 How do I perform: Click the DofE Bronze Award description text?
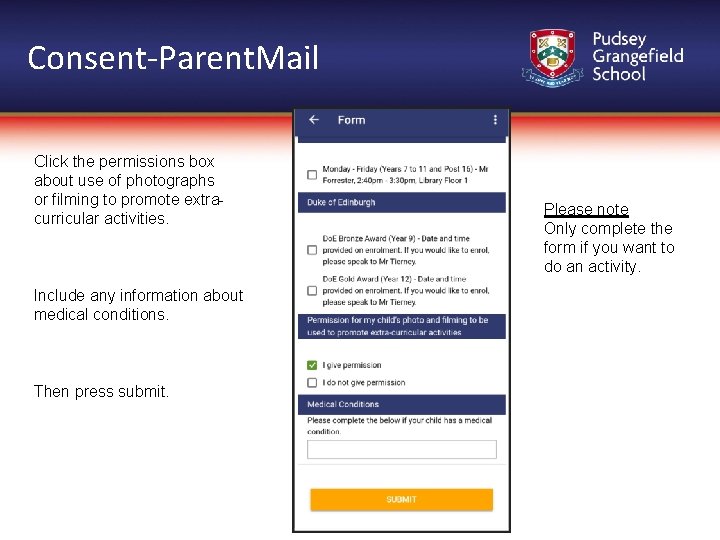point(406,250)
